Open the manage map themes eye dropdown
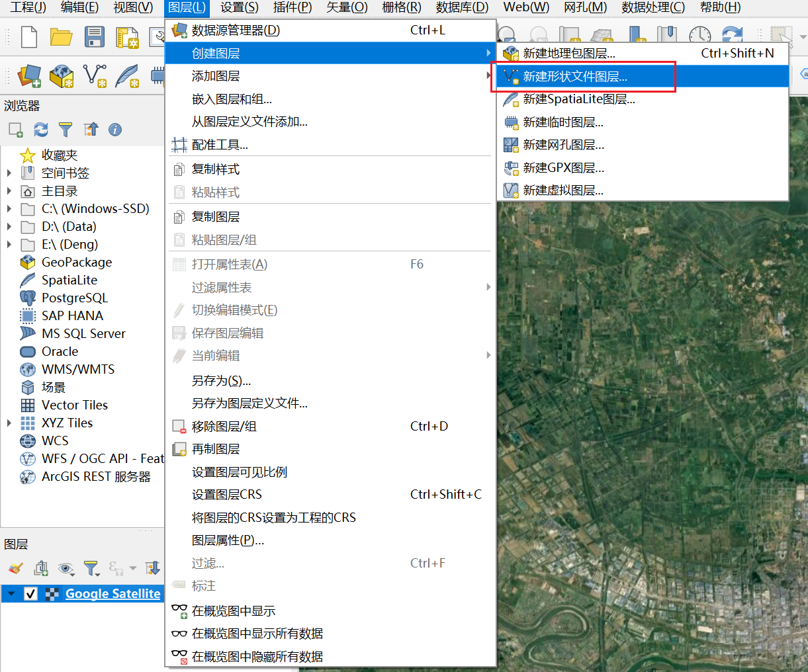Screen dimensions: 808x672 click(x=66, y=568)
